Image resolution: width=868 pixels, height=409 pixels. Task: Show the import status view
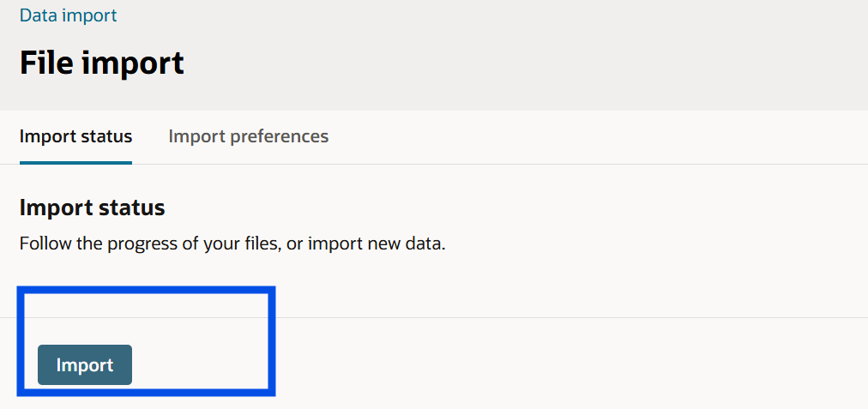click(75, 136)
